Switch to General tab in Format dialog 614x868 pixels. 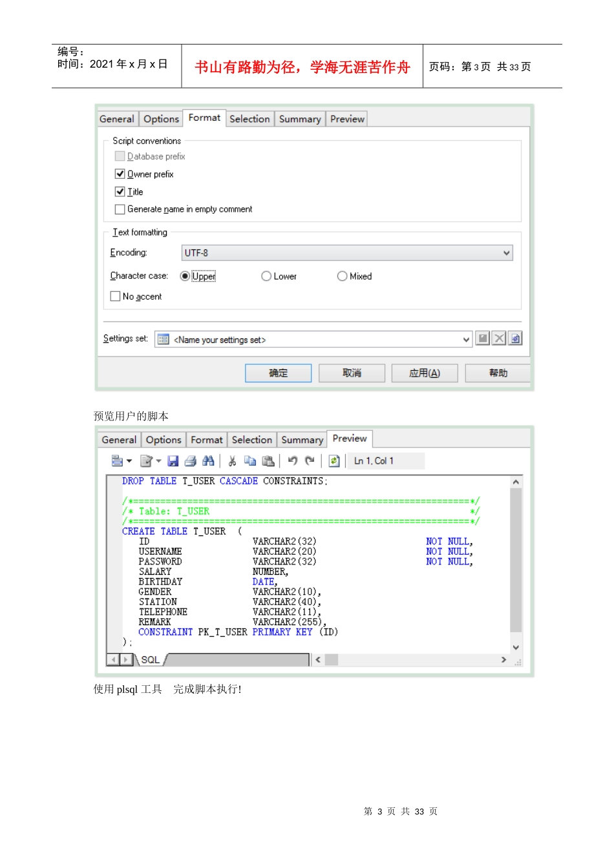(x=117, y=119)
